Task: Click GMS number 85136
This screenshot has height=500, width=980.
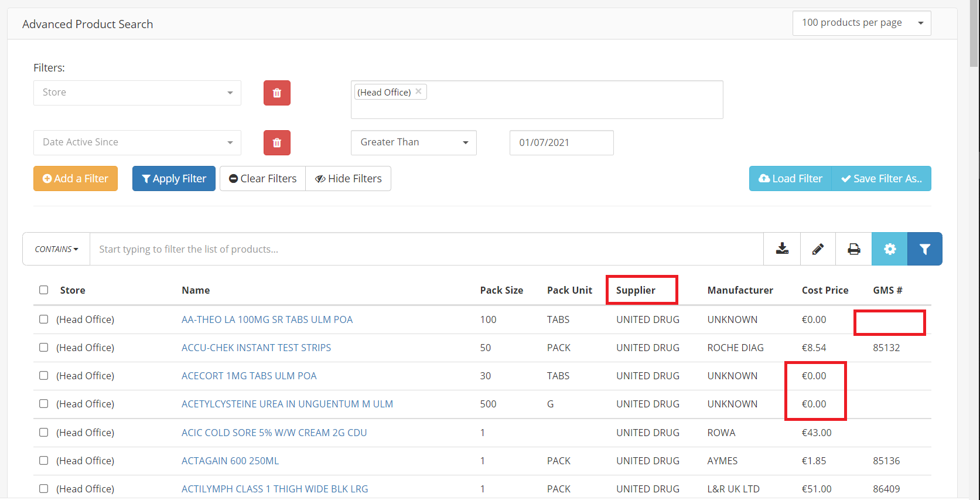Action: [886, 461]
